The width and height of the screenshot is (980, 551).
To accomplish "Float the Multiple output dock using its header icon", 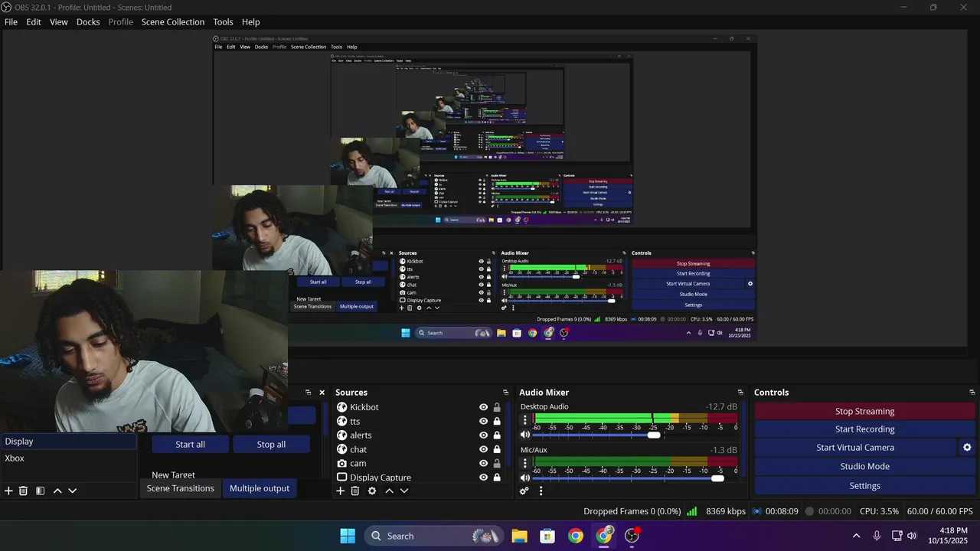I will (309, 393).
